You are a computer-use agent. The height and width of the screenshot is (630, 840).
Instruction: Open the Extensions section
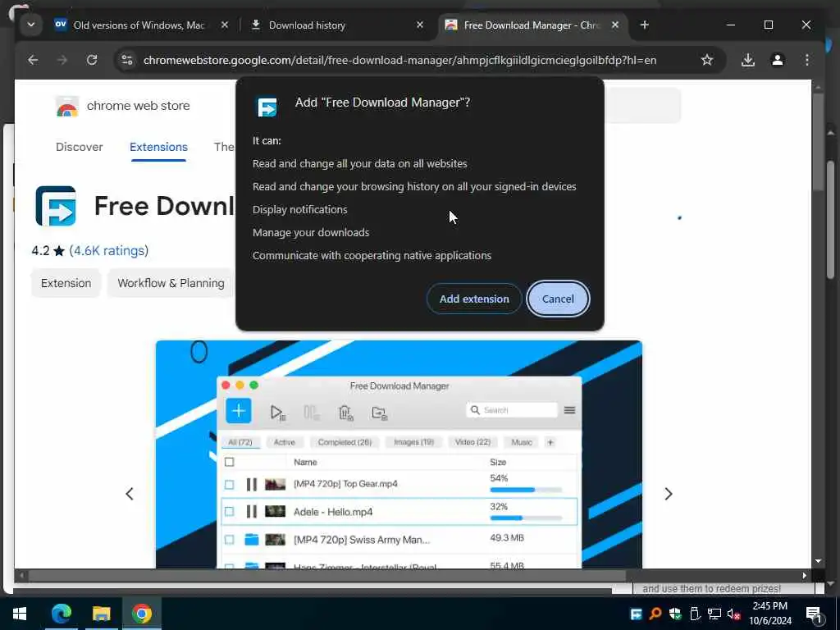[158, 147]
